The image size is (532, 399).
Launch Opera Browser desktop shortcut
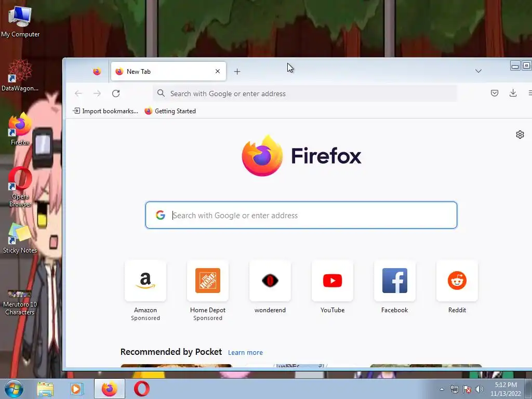[20, 187]
